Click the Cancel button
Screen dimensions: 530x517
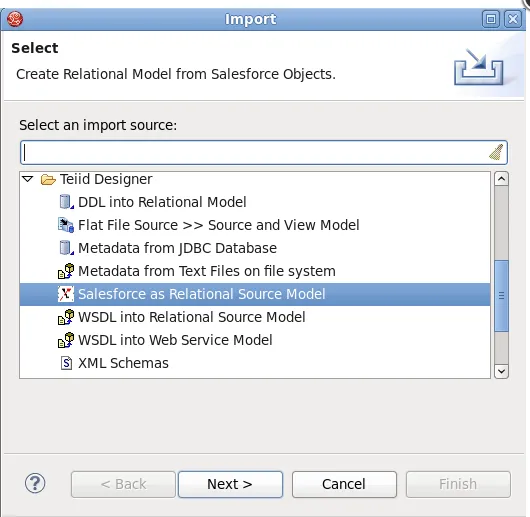tap(344, 484)
